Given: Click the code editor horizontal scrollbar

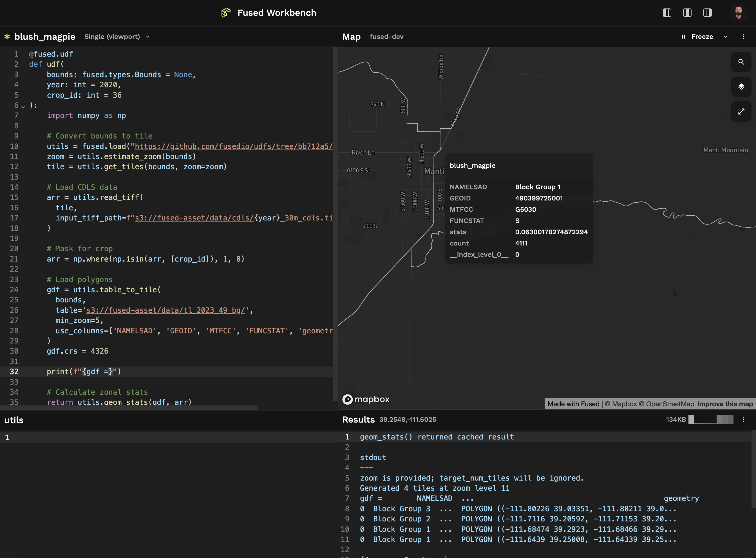Looking at the screenshot, I should click(x=129, y=408).
